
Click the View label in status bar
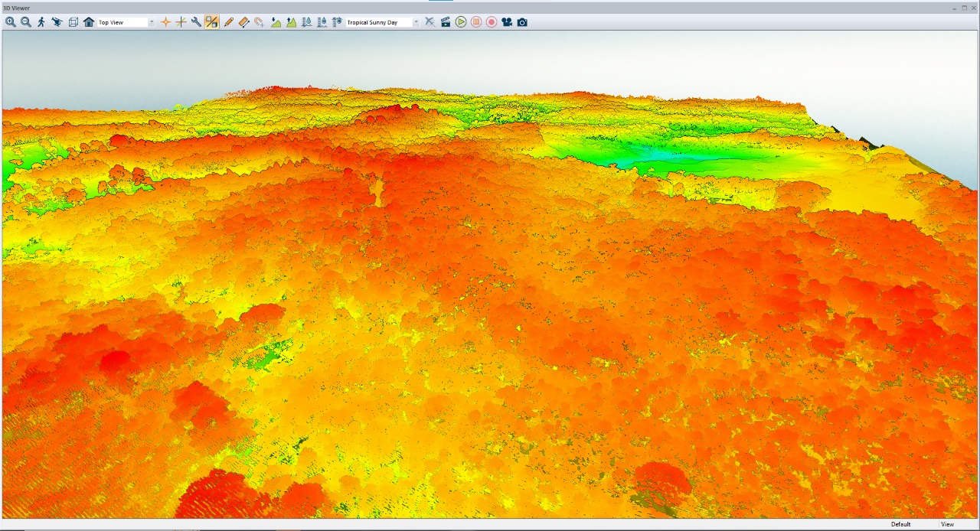coord(947,524)
